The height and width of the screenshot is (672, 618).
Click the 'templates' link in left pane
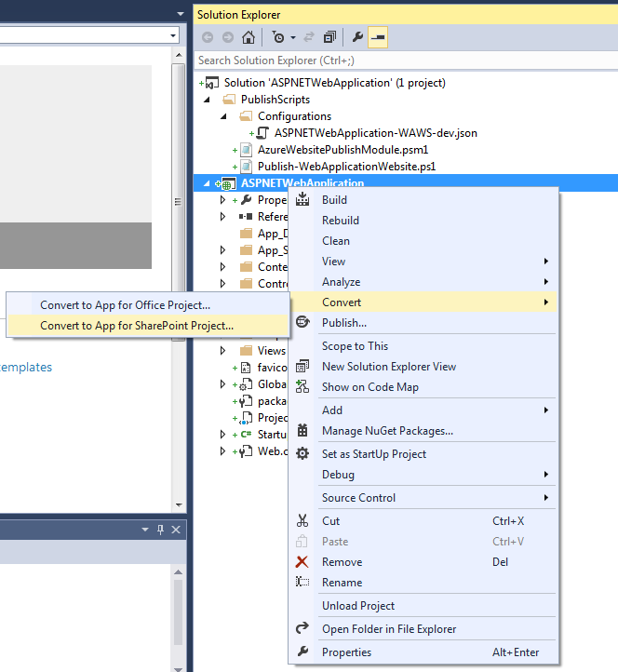coord(25,368)
